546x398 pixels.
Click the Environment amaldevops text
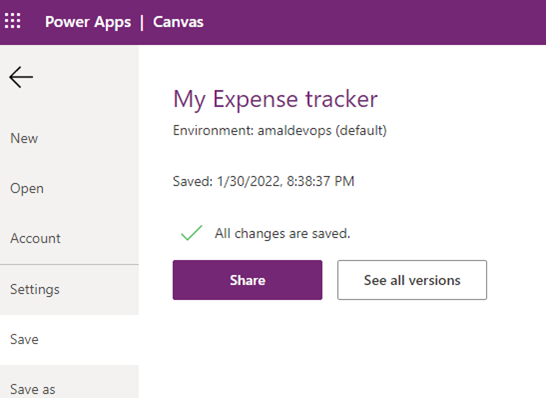click(280, 131)
